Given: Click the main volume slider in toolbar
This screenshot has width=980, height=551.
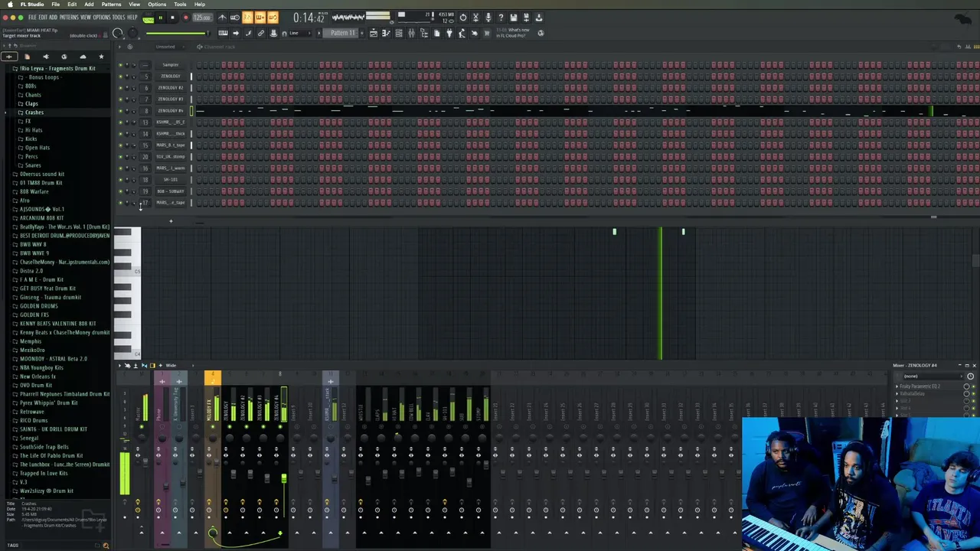Looking at the screenshot, I should (x=176, y=33).
